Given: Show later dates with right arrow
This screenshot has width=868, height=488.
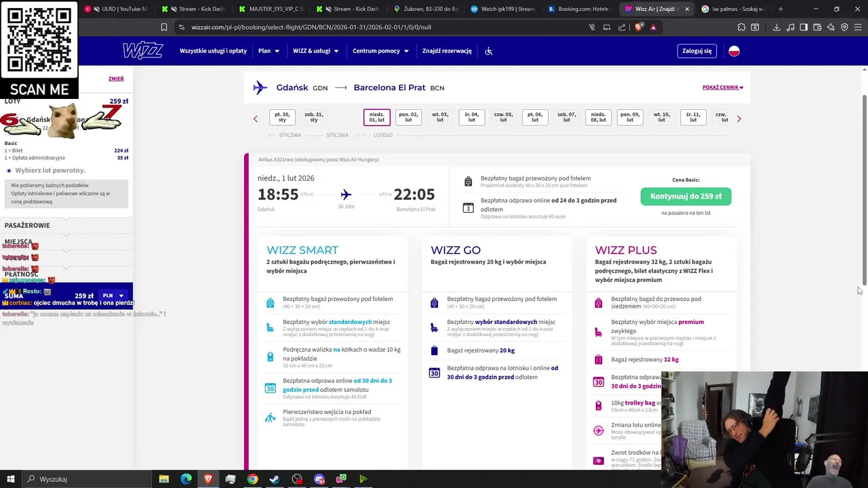Looking at the screenshot, I should tap(739, 119).
